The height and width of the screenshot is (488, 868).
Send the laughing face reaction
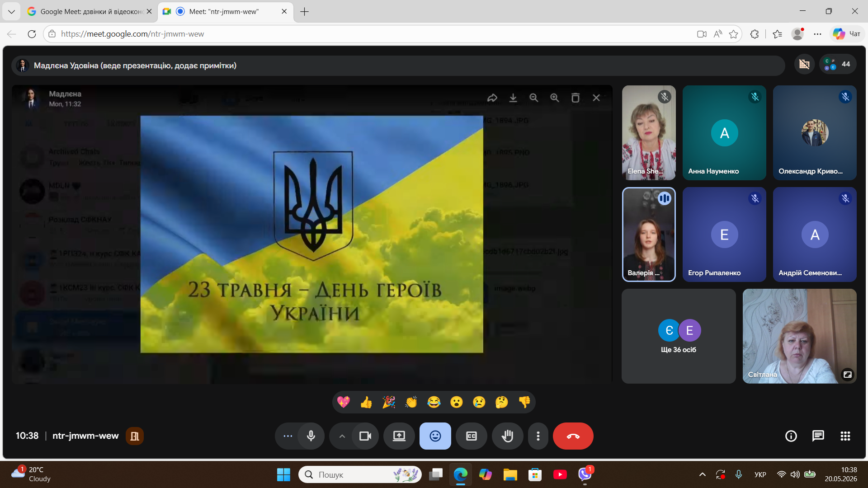pyautogui.click(x=434, y=402)
